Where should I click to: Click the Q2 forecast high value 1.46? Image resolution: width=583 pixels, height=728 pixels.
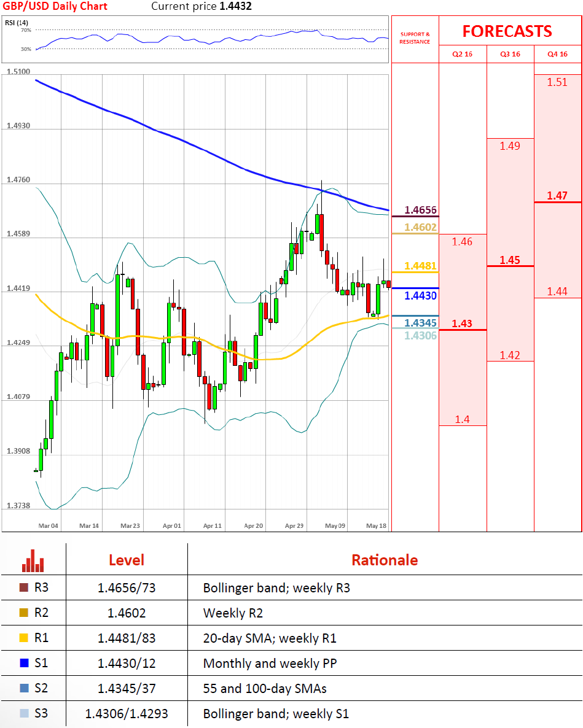tap(462, 241)
